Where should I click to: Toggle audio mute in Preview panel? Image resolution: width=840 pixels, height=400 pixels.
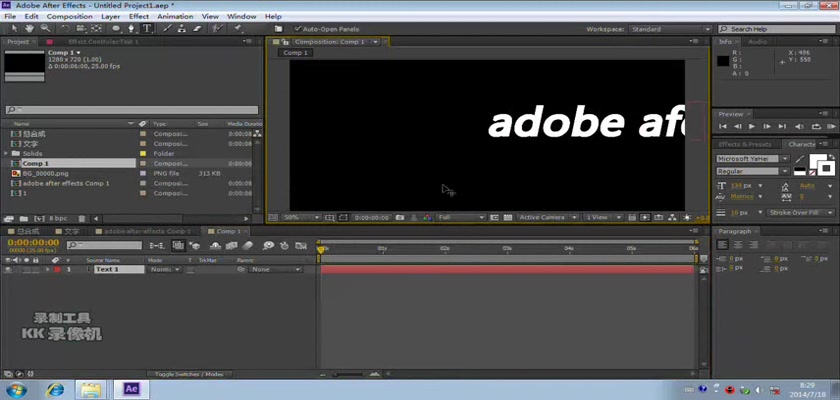point(799,127)
